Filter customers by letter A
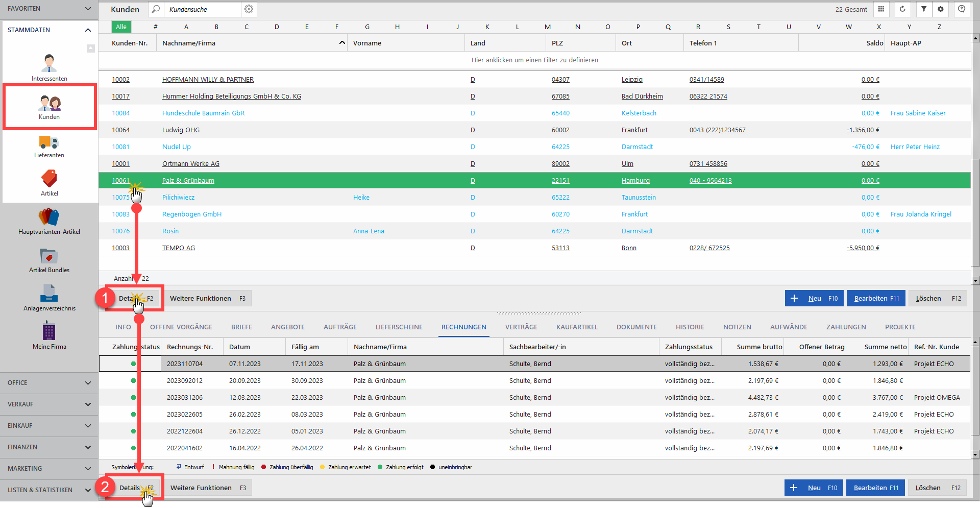980x508 pixels. [186, 27]
